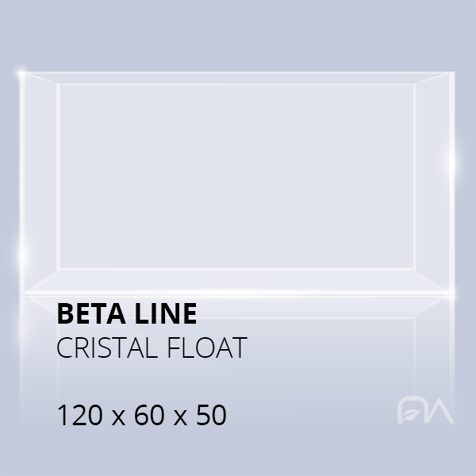Viewport: 476px width, 476px height.
Task: Click the aquarium's bottom glass panel
Action: tap(238, 282)
